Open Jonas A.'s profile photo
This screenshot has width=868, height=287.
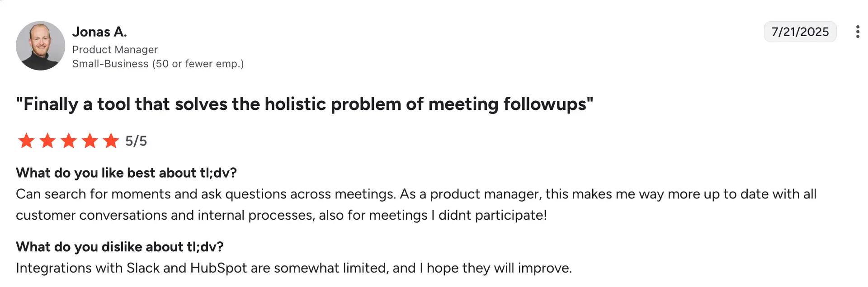41,46
